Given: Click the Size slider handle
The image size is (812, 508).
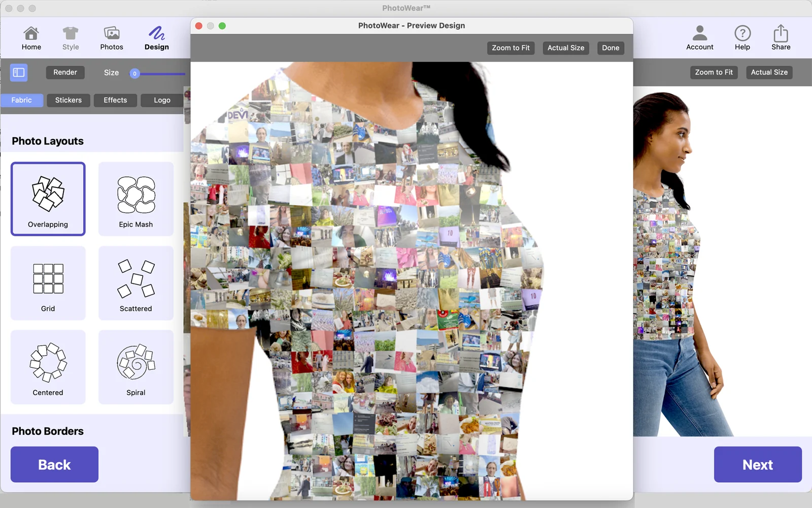Looking at the screenshot, I should (x=134, y=74).
